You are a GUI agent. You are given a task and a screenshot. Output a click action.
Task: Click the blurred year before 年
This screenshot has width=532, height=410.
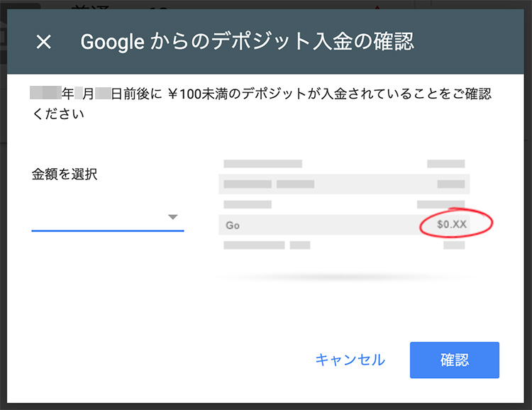coord(45,93)
